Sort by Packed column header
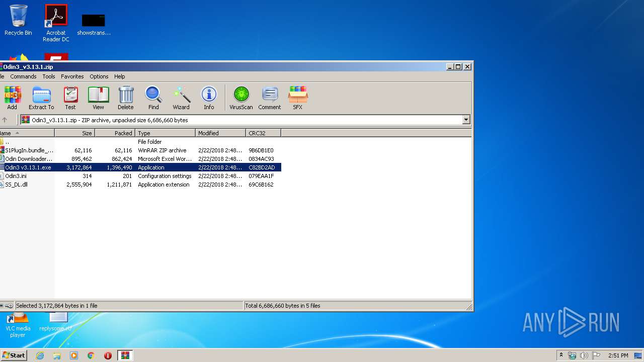 pyautogui.click(x=115, y=133)
